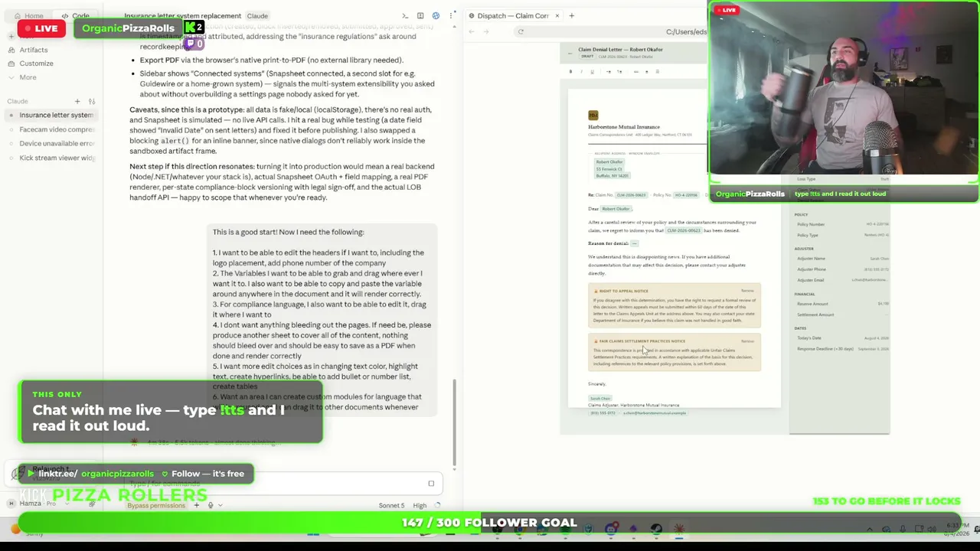The width and height of the screenshot is (980, 551).
Task: Click the globe preview icon in the header
Action: click(x=436, y=15)
